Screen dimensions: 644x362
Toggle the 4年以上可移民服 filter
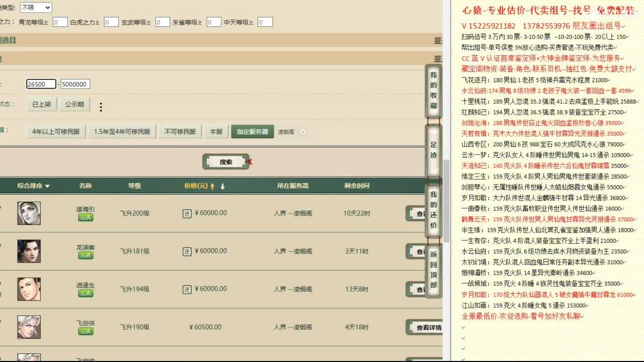tap(56, 132)
